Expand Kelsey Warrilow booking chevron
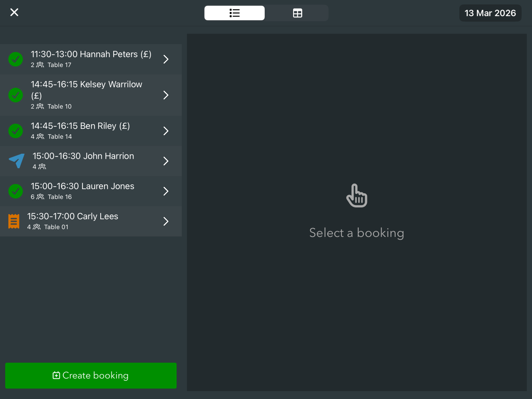This screenshot has width=532, height=399. (166, 95)
